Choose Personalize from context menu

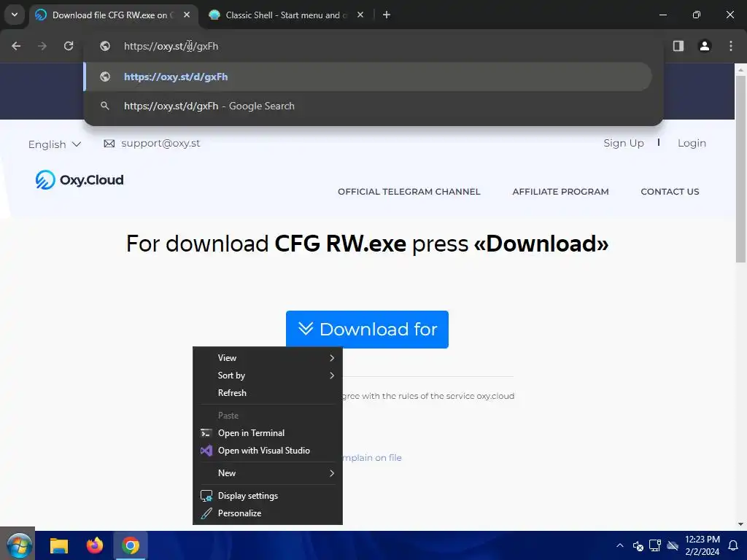click(x=267, y=513)
